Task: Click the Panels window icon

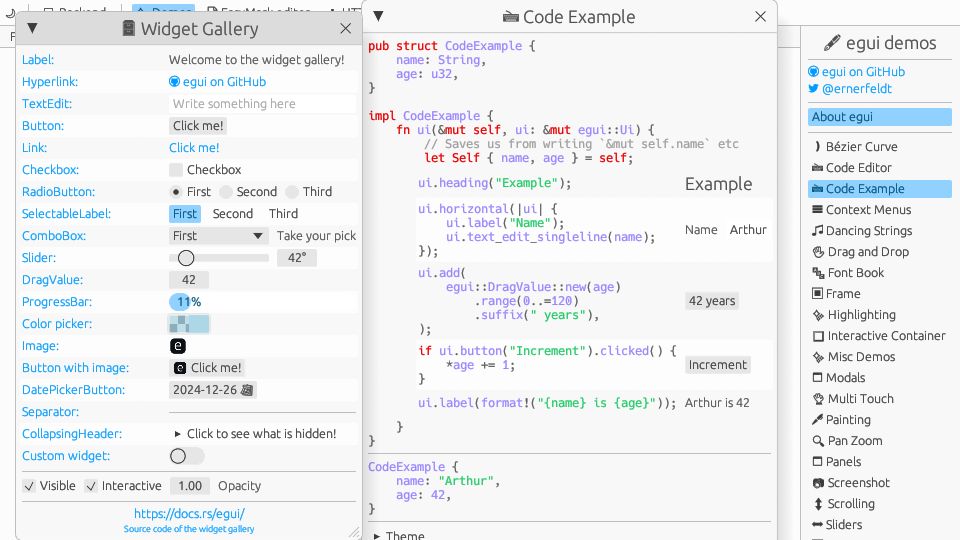Action: point(817,462)
